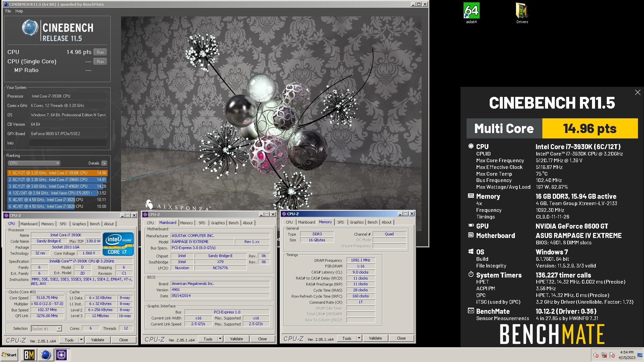Open Bench tab in left CPU-Z window
Screen dimensions: 644x362
[95, 224]
